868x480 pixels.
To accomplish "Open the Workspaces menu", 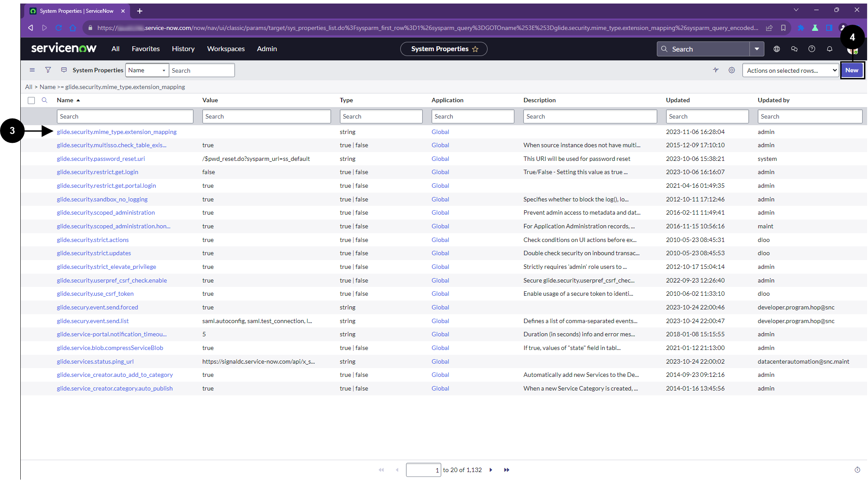I will [x=226, y=49].
